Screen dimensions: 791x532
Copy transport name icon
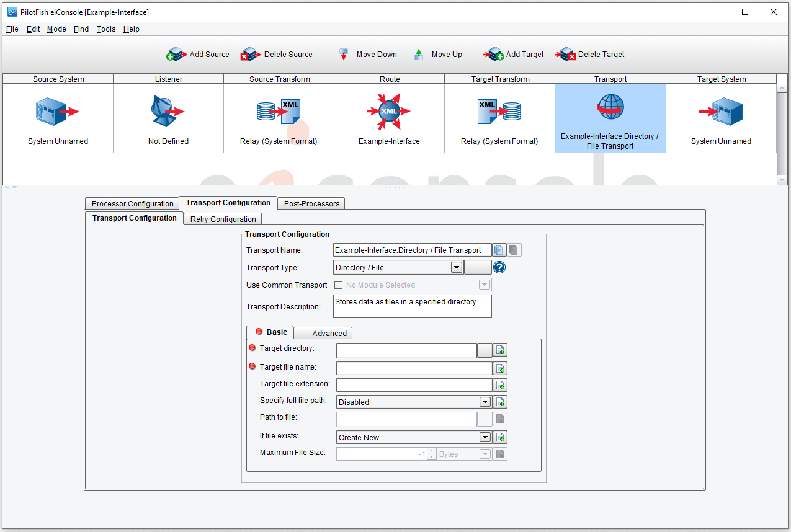click(499, 250)
